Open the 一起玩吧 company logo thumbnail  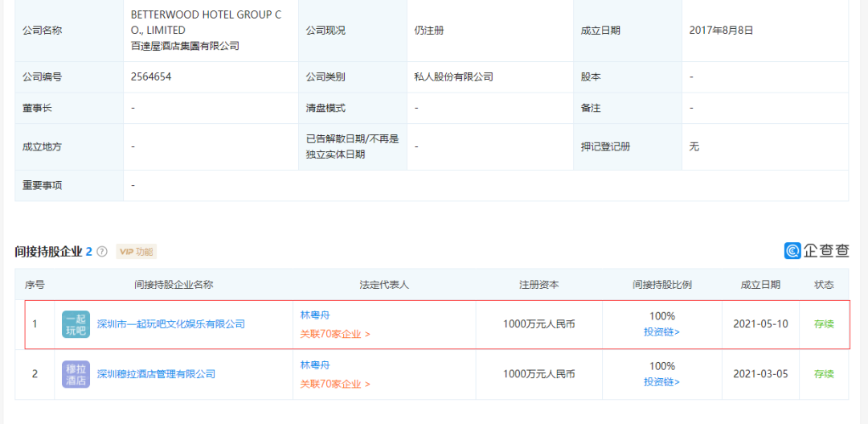pos(76,324)
